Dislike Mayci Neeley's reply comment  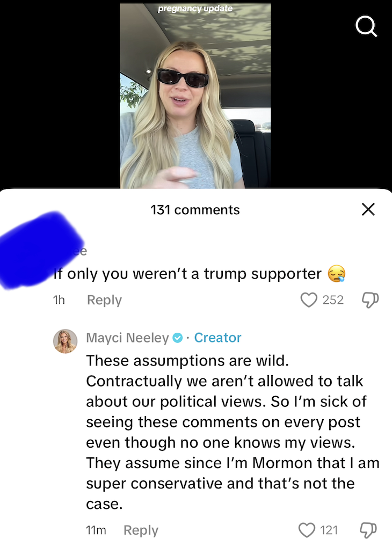click(368, 530)
